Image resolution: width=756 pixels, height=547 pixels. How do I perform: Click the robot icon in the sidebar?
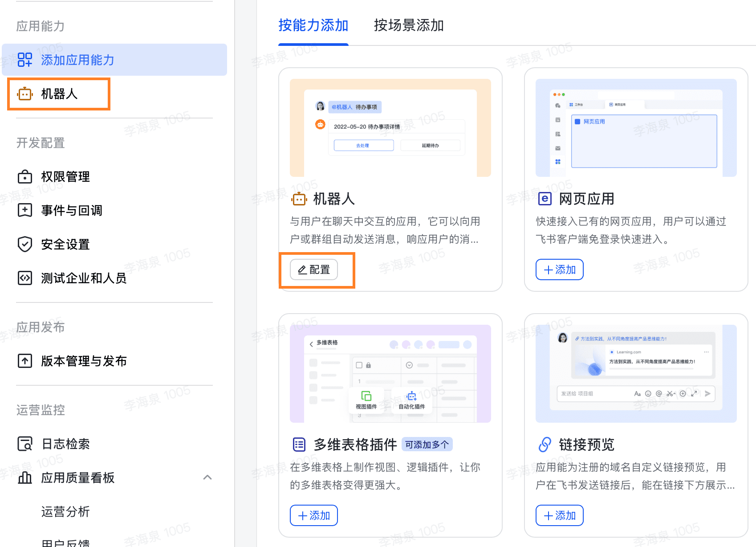click(25, 94)
